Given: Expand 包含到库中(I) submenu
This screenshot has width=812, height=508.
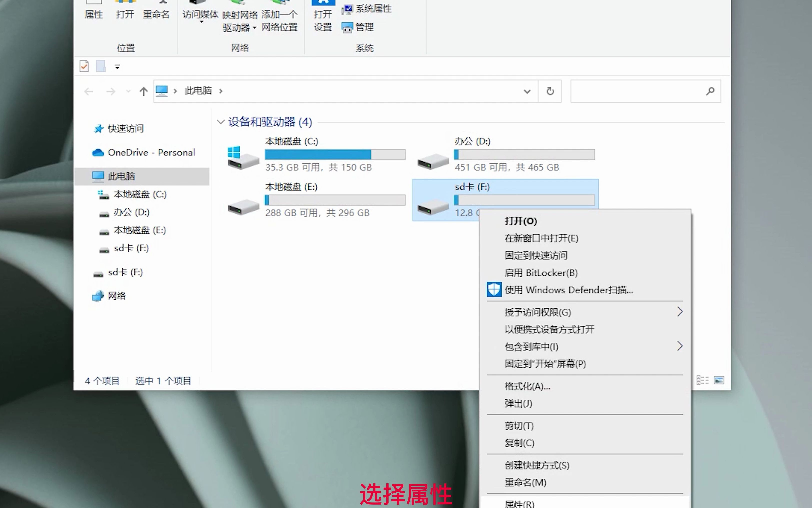Looking at the screenshot, I should [x=585, y=346].
